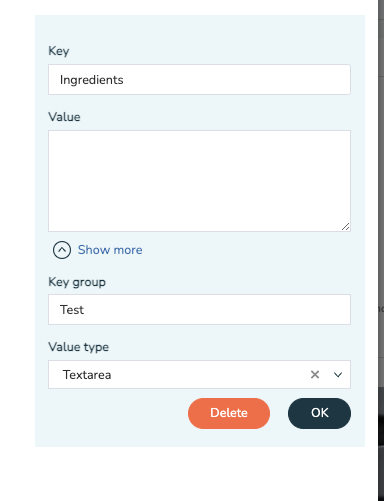Viewport: 384px width, 501px height.
Task: Confirm with the dark OK button
Action: (319, 413)
